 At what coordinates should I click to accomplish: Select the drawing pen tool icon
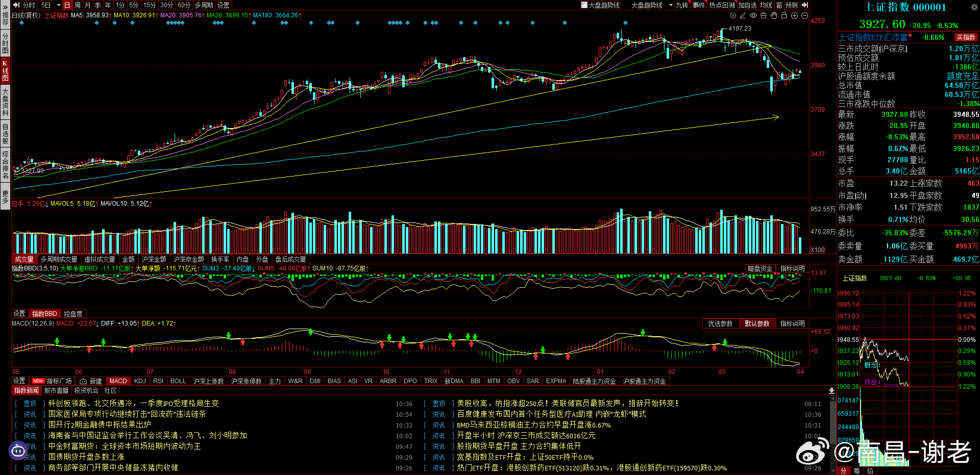(x=743, y=16)
